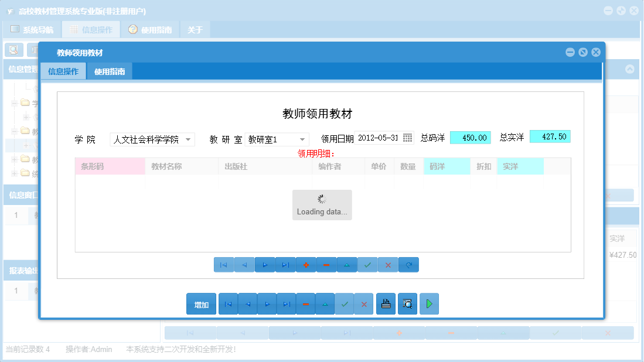The width and height of the screenshot is (644, 362).
Task: Click the magnifier search icon at top left
Action: click(x=14, y=50)
